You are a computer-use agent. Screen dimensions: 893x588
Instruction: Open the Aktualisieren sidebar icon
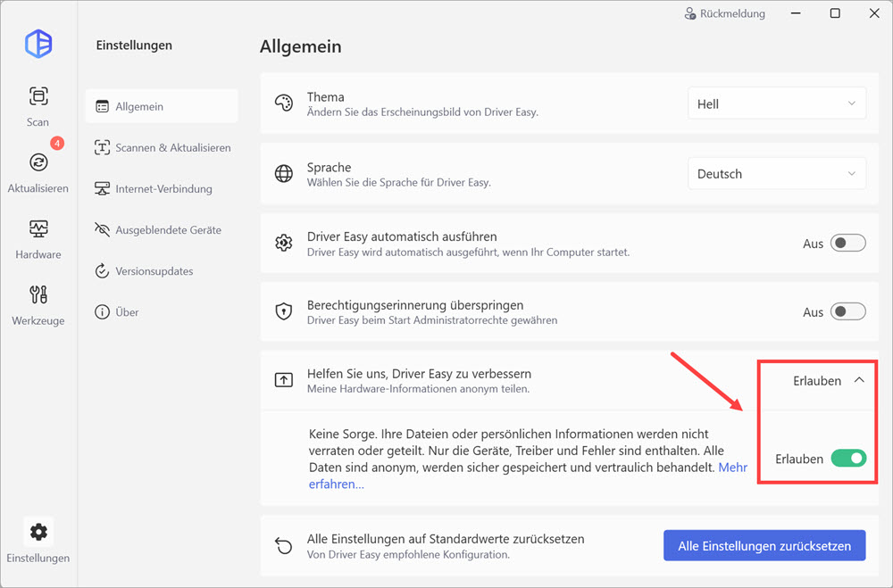click(38, 162)
